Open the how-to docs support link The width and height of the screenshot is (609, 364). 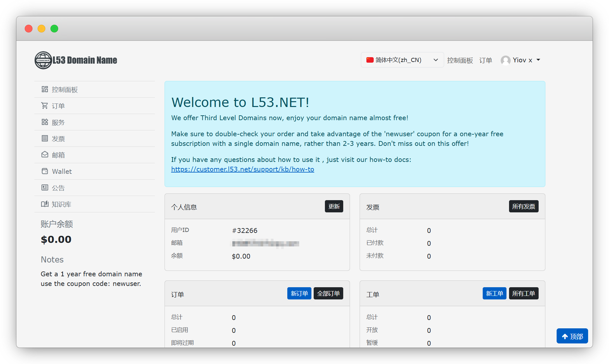(242, 169)
